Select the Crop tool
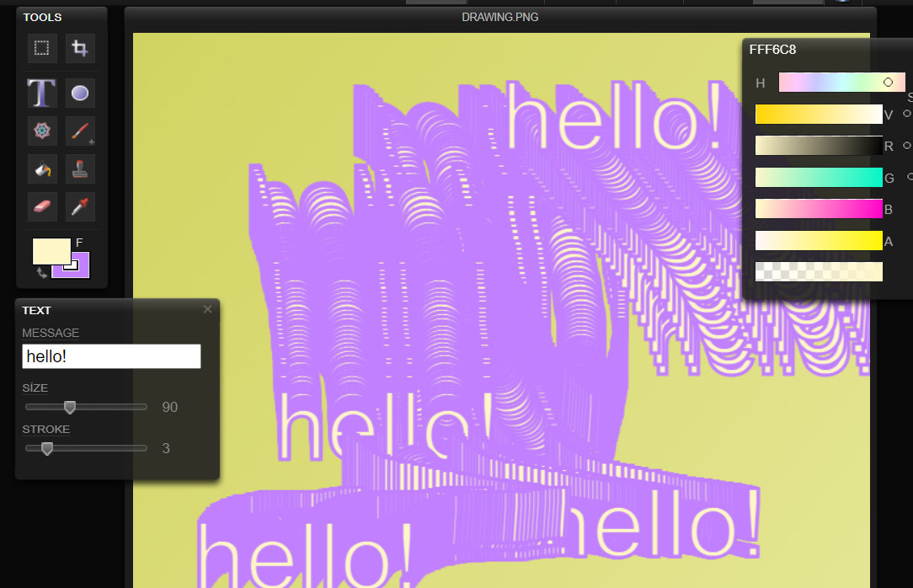 [x=80, y=49]
